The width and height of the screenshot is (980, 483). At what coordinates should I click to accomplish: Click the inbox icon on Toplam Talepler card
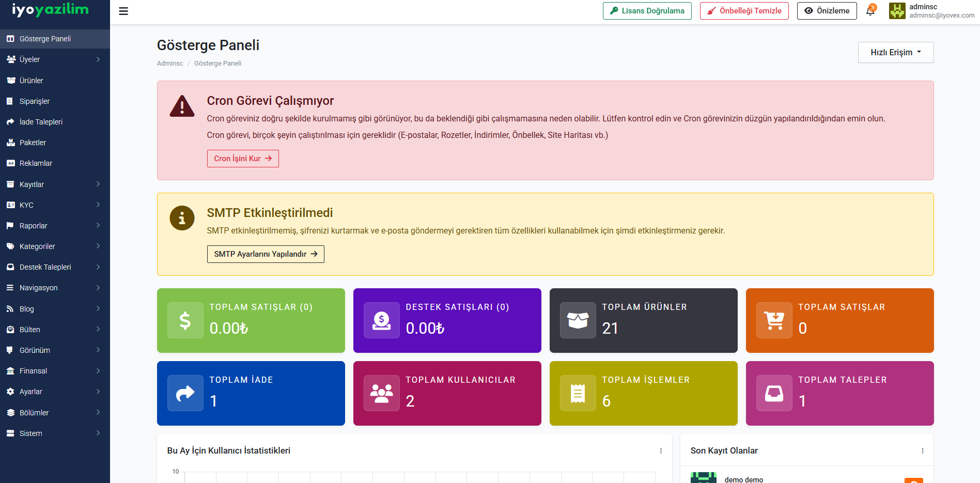coord(774,393)
